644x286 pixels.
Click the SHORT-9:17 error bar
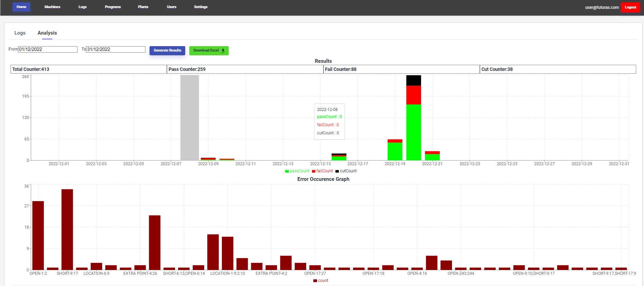pyautogui.click(x=67, y=229)
